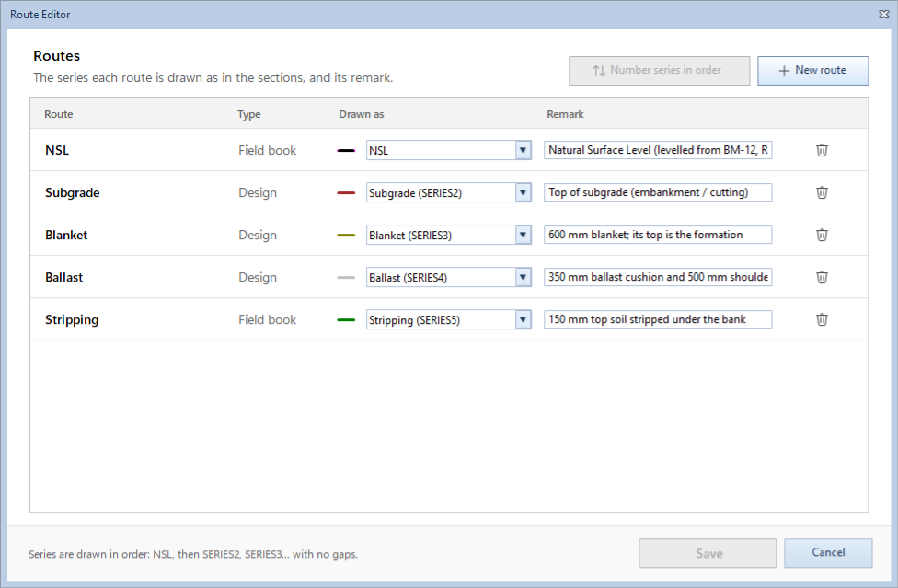This screenshot has width=898, height=588.
Task: Remove the Ballast route via trash icon
Action: tap(822, 277)
